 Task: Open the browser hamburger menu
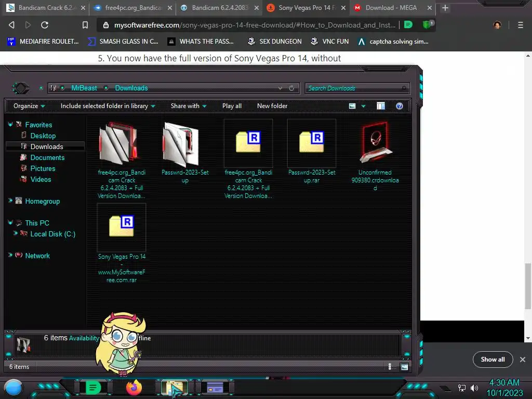click(x=521, y=25)
